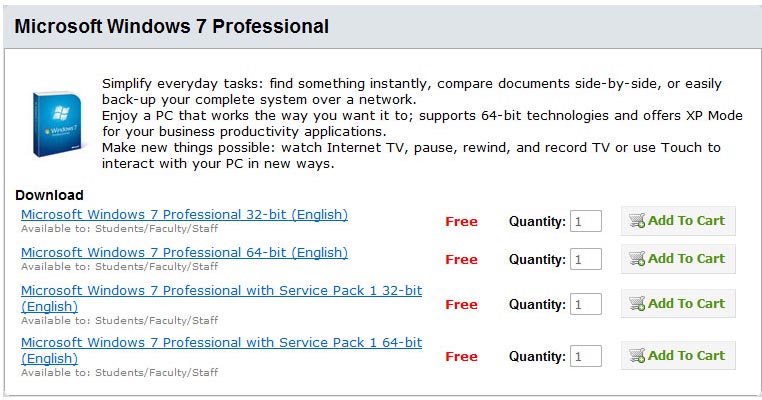The width and height of the screenshot is (762, 400).
Task: Open Microsoft Windows 7 Professional 32-bit (English) link
Action: point(184,214)
